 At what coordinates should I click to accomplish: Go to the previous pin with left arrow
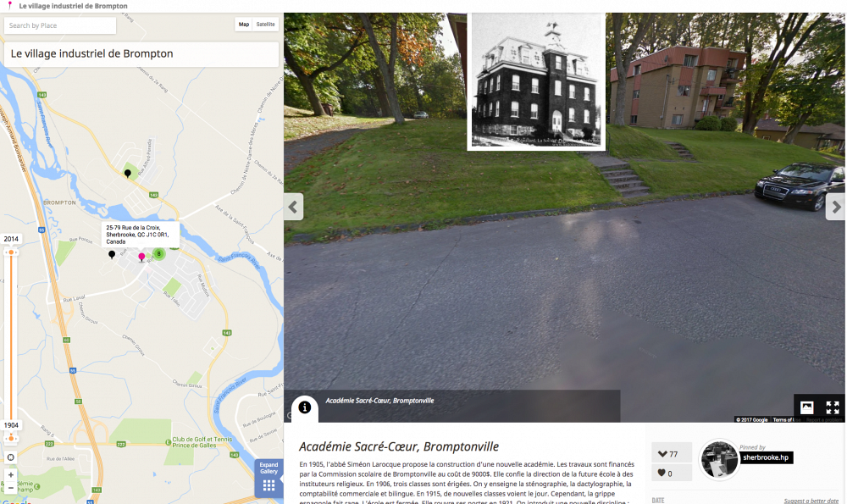click(x=293, y=207)
